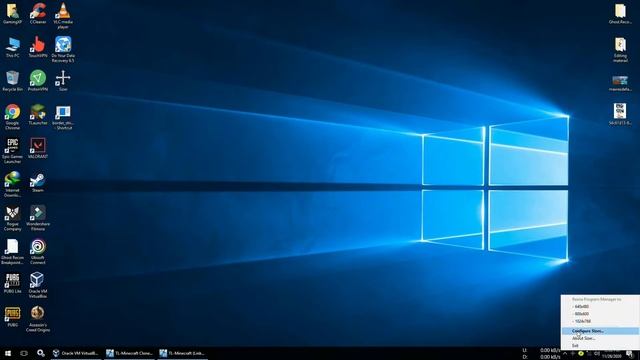Launch Oracle VM VirtualBox desktop icon

coord(38,285)
